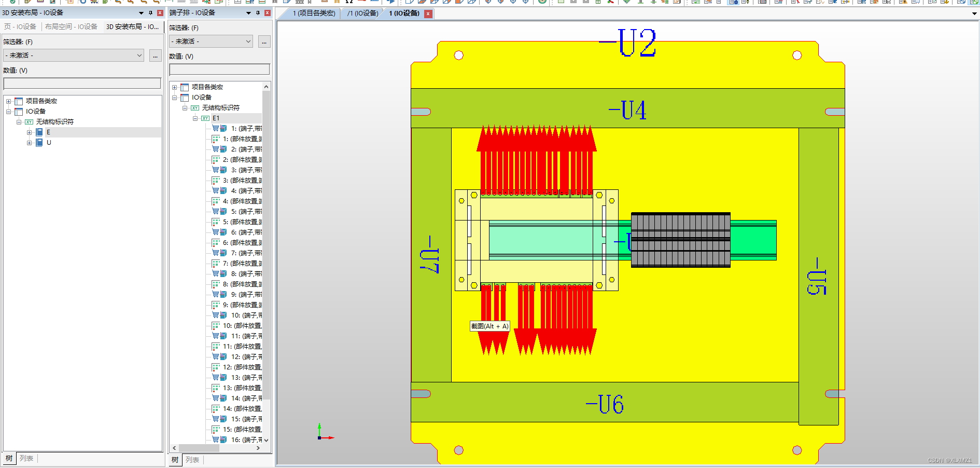
Task: Click 端子排 tree horizontal scrollbar right arrow
Action: click(258, 448)
